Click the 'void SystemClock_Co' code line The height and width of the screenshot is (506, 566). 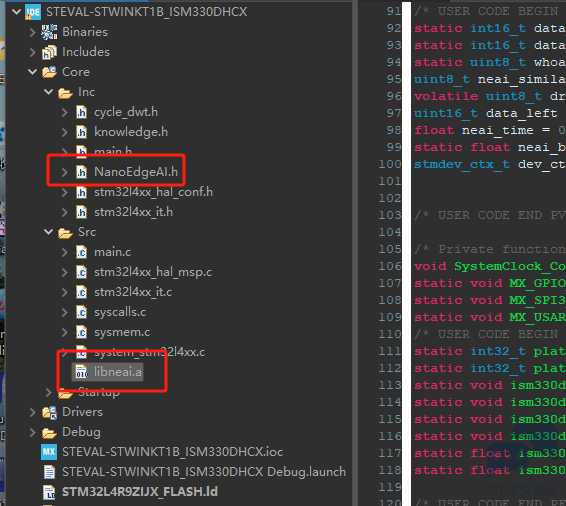click(x=490, y=266)
